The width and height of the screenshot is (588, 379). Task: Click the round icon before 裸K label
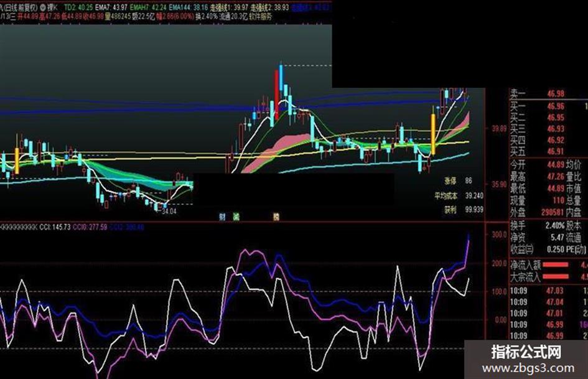click(43, 7)
